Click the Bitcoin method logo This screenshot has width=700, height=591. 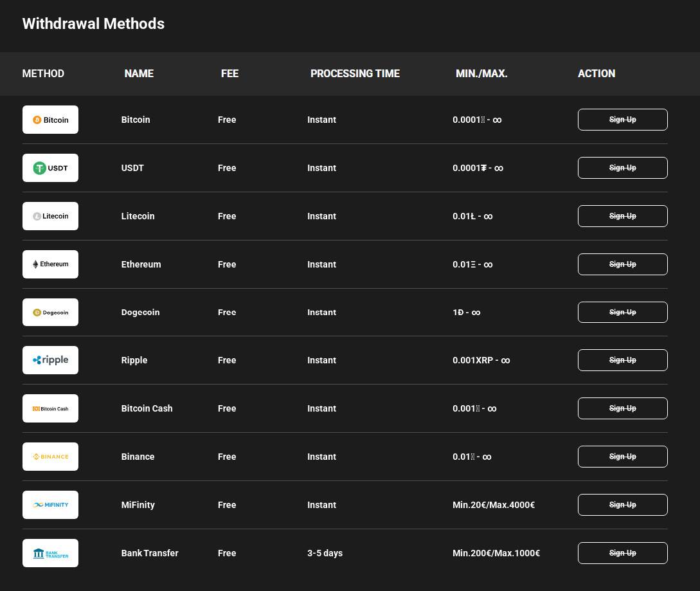(50, 120)
